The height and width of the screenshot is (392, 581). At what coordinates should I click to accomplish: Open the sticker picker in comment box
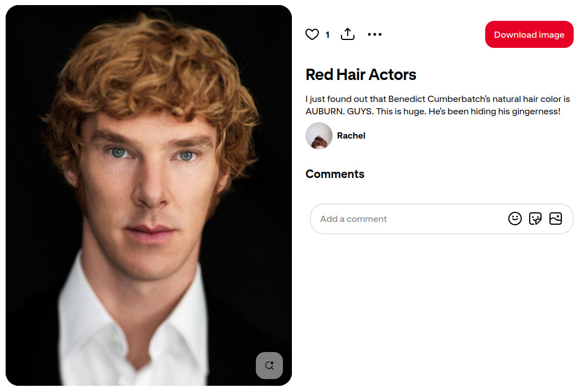point(535,219)
